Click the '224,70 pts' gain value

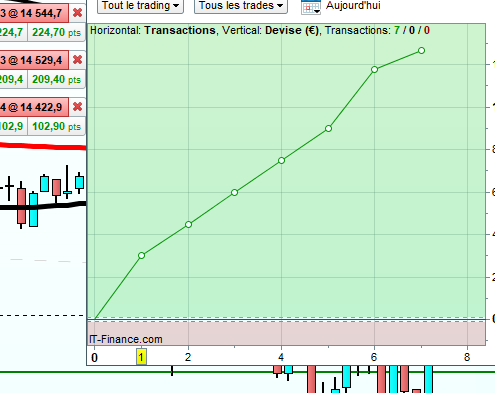[x=56, y=32]
